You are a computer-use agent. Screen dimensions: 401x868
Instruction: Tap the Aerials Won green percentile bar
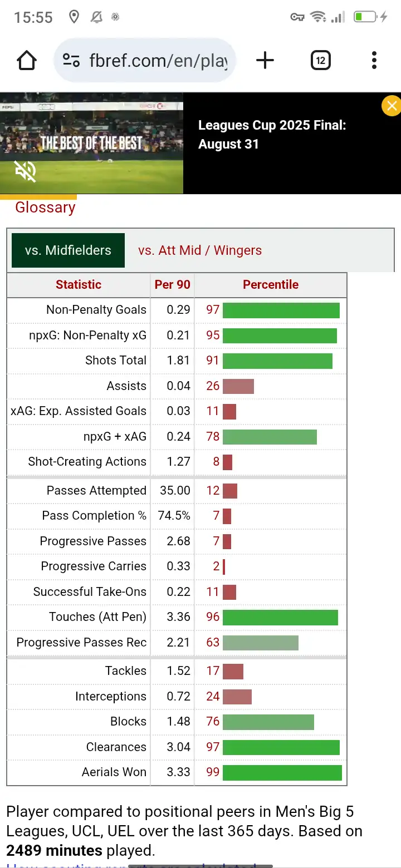pyautogui.click(x=282, y=772)
